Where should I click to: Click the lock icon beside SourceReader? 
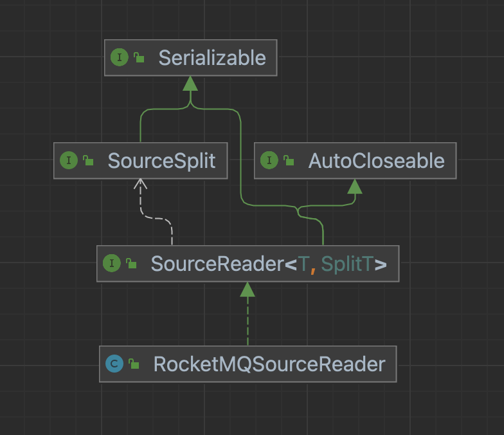[131, 263]
